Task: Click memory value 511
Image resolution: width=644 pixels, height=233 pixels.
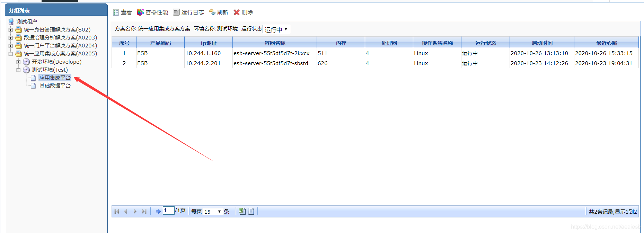Action: pyautogui.click(x=323, y=53)
